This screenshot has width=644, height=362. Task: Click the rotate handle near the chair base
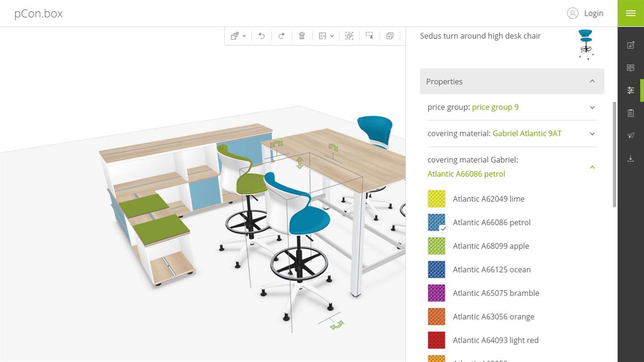pyautogui.click(x=337, y=325)
